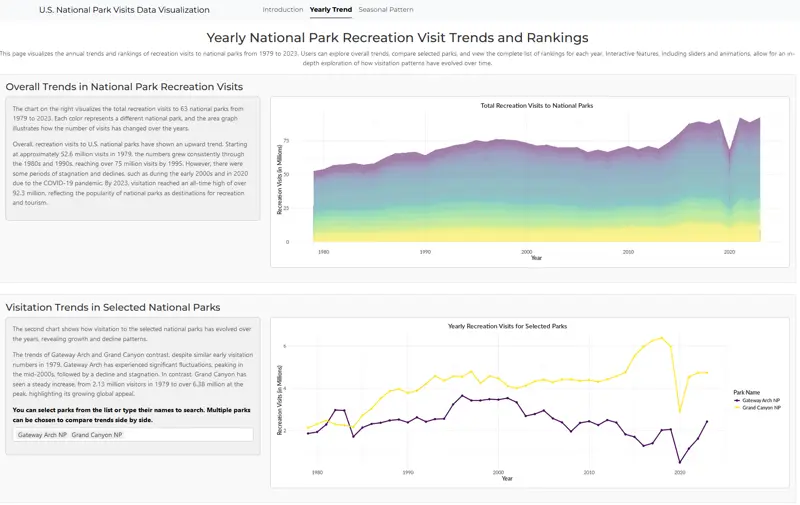Click the Yearly Recreation Visits for Selected Parks chart title
800x505 pixels.
(x=507, y=326)
